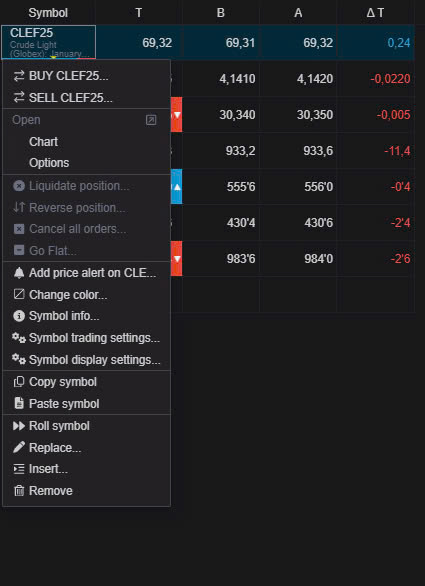Click the Copy symbol clipboard icon

[19, 382]
